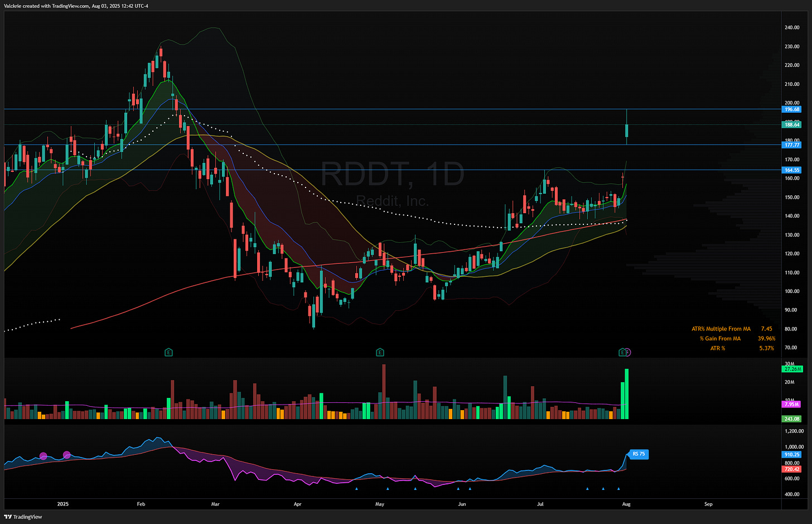This screenshot has height=524, width=812.
Task: Click the Aug label on time axis
Action: [x=626, y=504]
